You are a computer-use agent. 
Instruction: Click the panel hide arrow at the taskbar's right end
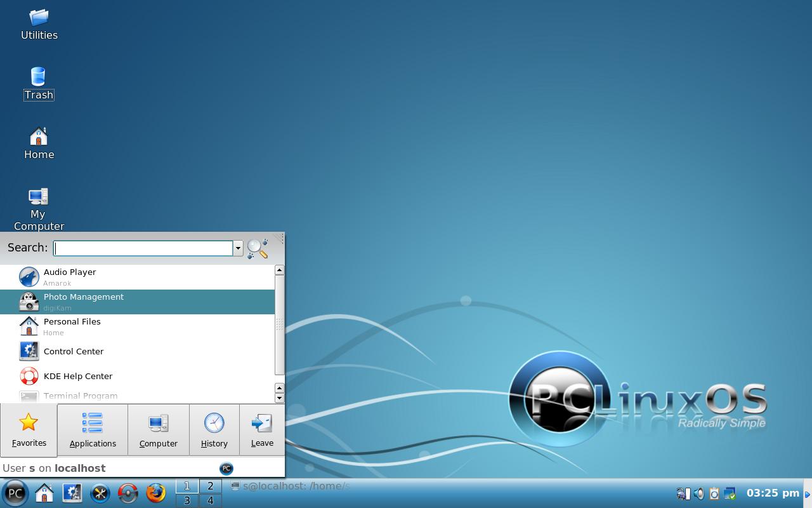(x=808, y=493)
